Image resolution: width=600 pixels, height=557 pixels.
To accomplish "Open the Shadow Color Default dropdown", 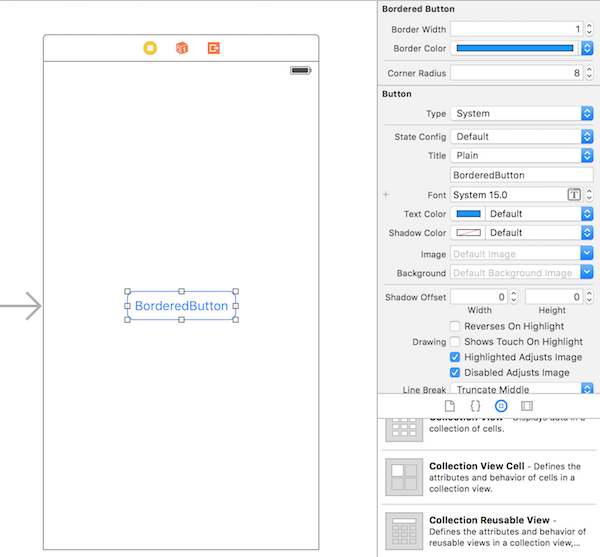I will tap(540, 233).
